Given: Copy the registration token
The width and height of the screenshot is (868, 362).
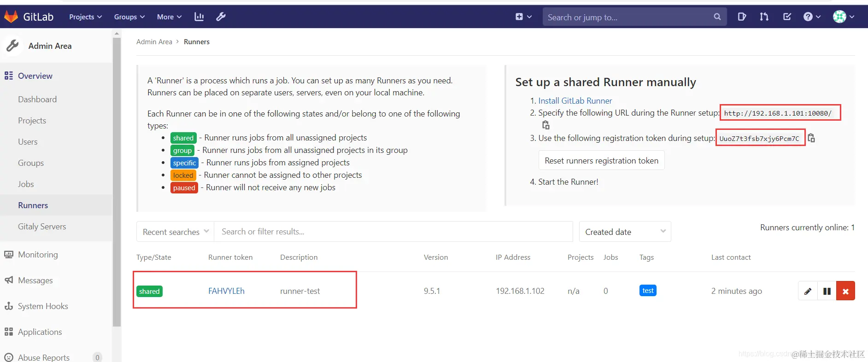Looking at the screenshot, I should (811, 138).
